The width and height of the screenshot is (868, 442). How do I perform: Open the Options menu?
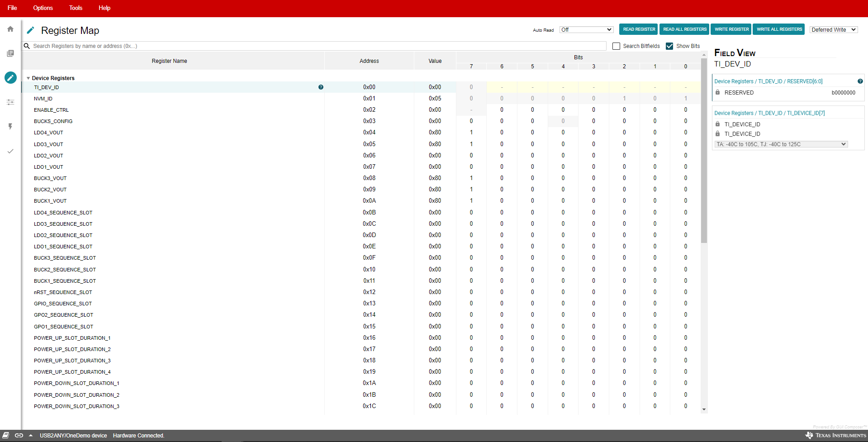(43, 8)
